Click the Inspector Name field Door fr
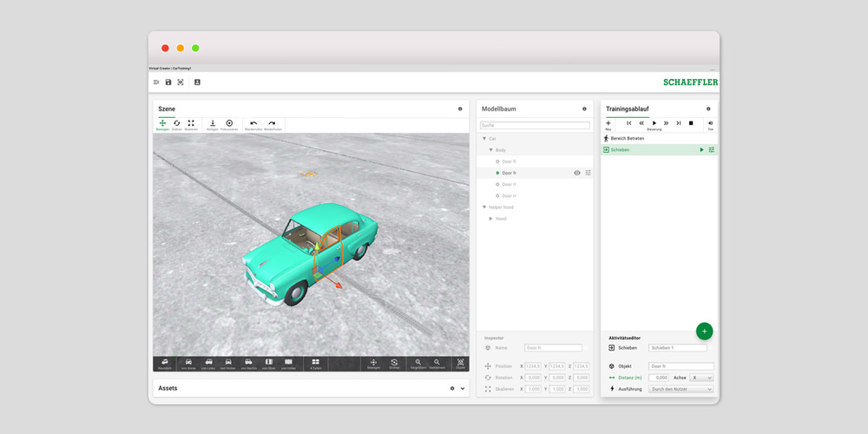This screenshot has width=868, height=434. point(553,348)
